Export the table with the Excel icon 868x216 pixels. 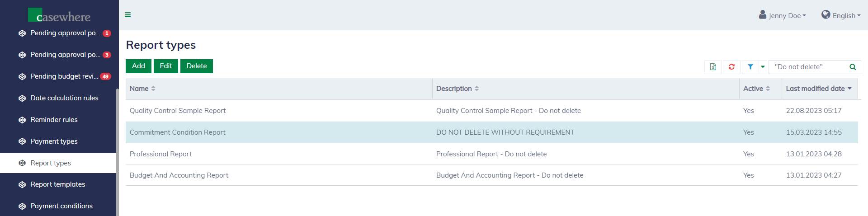coord(713,67)
